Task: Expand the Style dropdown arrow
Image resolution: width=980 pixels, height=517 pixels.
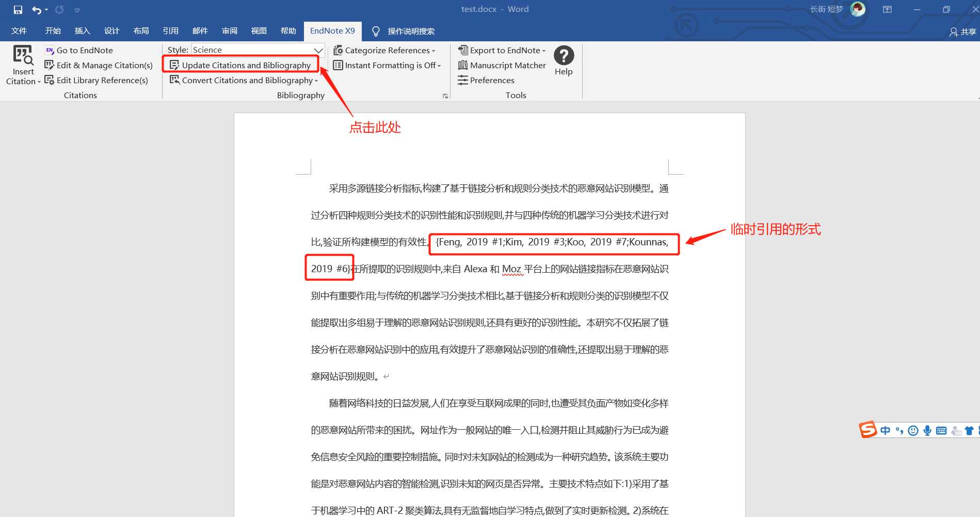Action: click(x=318, y=50)
